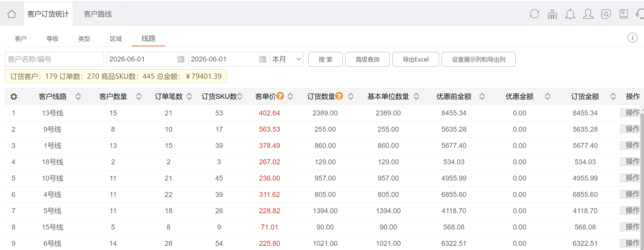Click the refresh icon in top bar
This screenshot has height=250, width=644.
(x=534, y=14)
